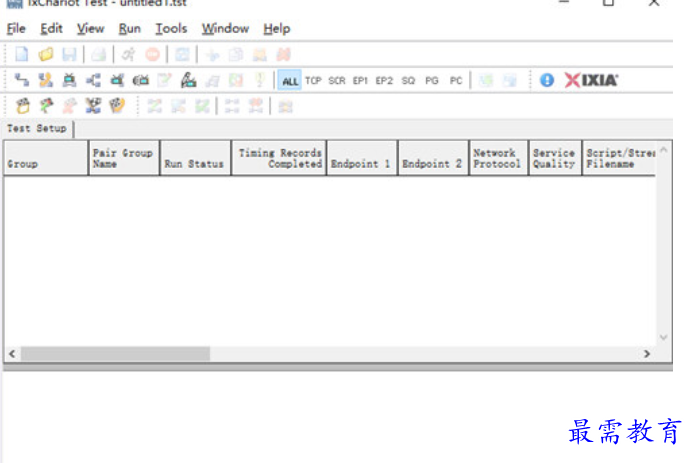Click the horizontal scrollbar thumb
This screenshot has height=463, width=690.
(115, 354)
